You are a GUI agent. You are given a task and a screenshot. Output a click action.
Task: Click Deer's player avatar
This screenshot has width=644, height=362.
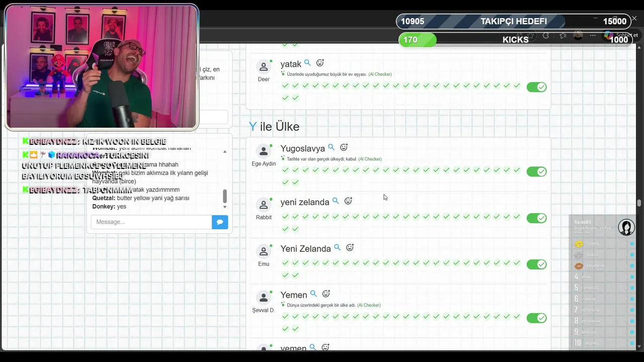(264, 67)
